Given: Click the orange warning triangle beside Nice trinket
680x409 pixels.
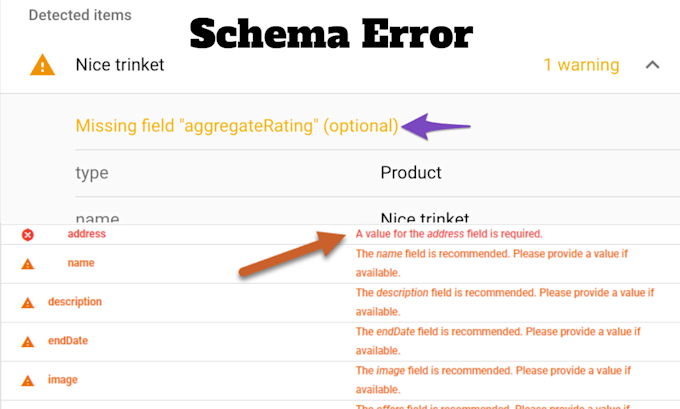Looking at the screenshot, I should click(x=43, y=66).
